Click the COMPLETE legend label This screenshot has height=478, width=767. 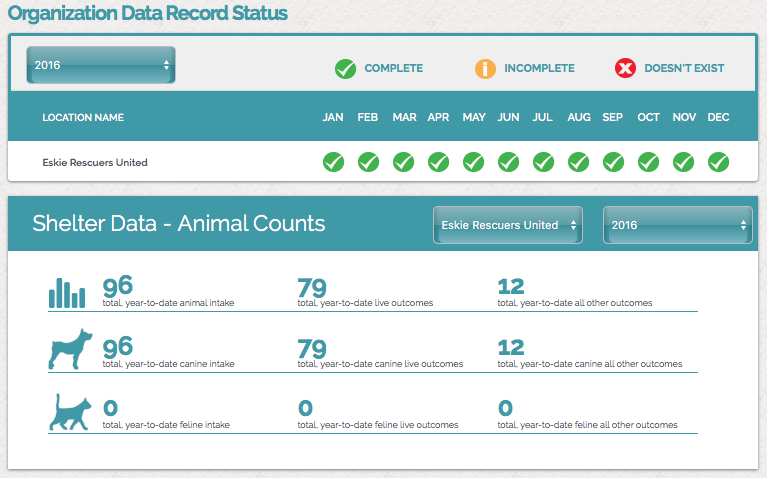pyautogui.click(x=394, y=68)
